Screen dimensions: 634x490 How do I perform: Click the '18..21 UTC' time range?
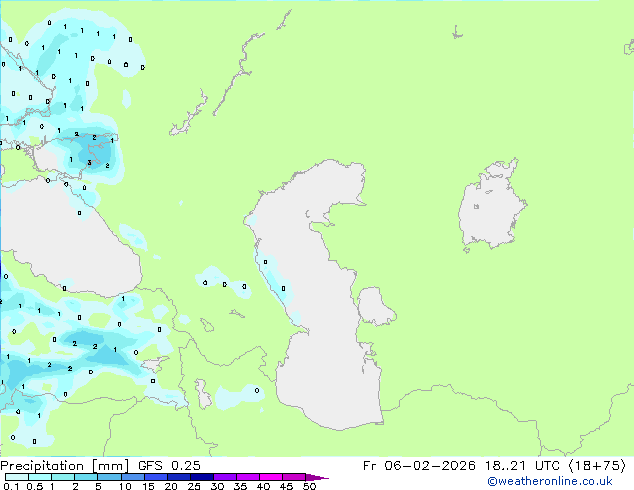pos(522,466)
